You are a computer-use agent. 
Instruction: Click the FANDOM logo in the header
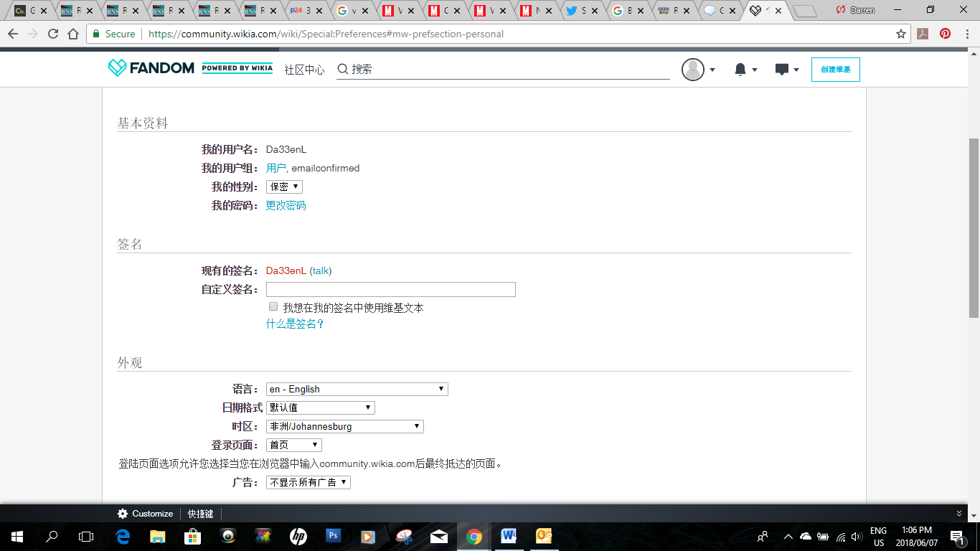151,68
